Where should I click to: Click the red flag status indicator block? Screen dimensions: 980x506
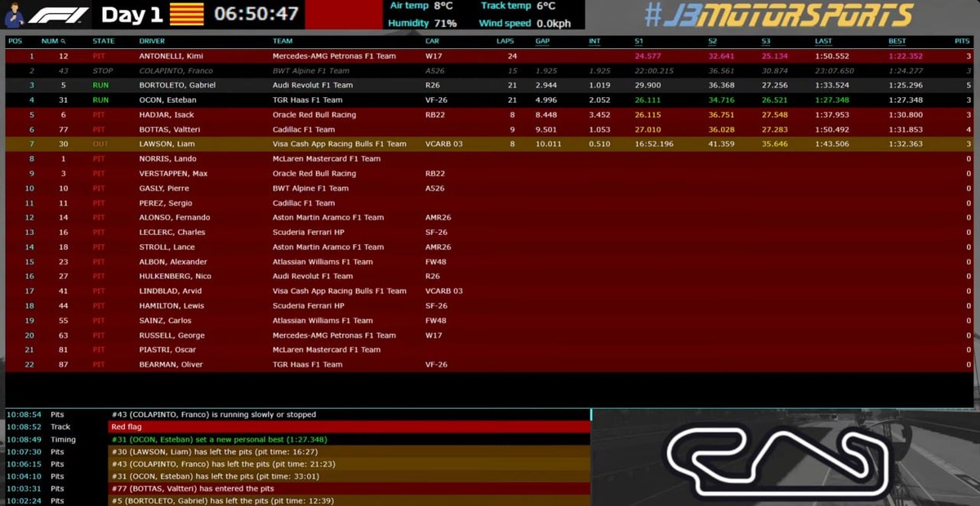point(343,15)
